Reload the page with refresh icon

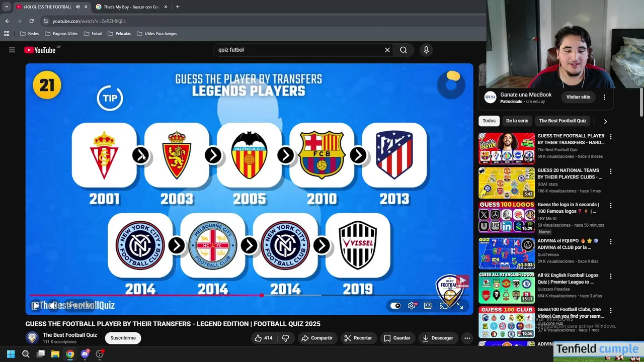tap(31, 21)
